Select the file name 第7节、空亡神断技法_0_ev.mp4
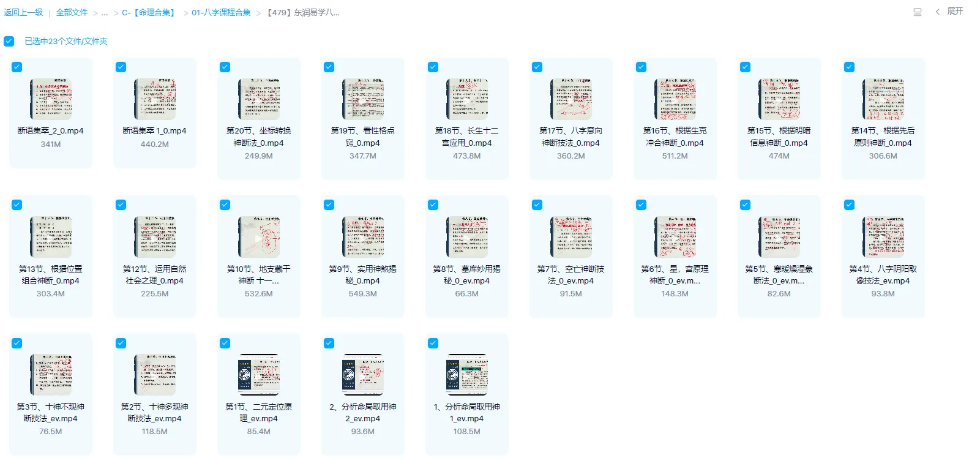Viewport: 980px width, 458px height. (x=571, y=274)
